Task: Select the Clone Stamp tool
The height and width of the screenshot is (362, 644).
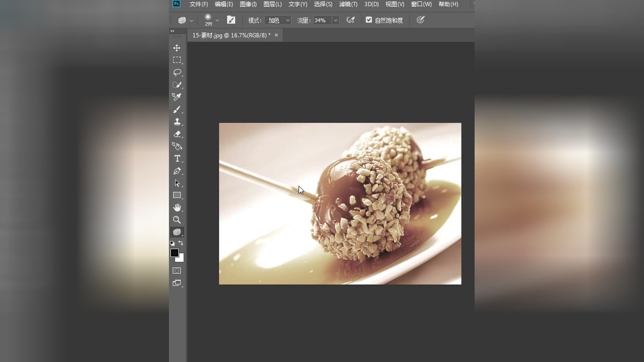Action: click(177, 121)
